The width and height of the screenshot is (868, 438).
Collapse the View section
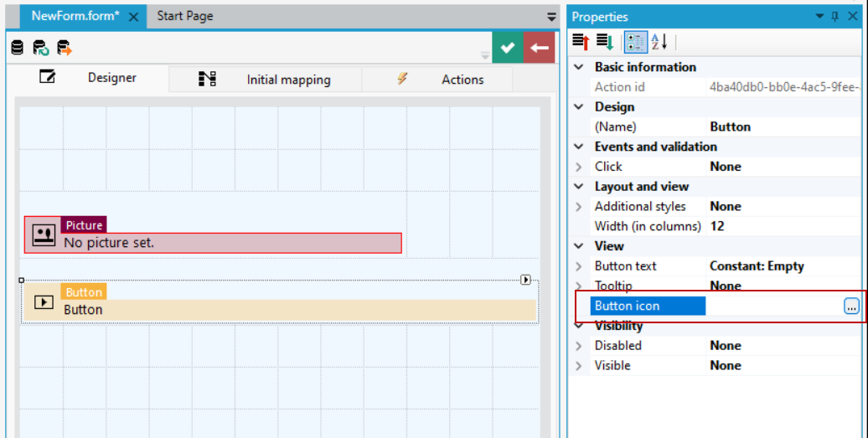(x=579, y=246)
